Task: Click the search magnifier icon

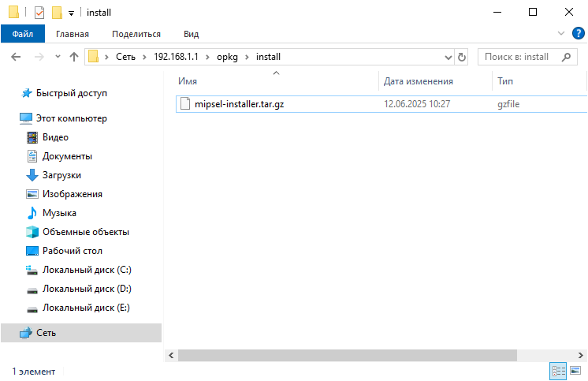Action: [565, 57]
